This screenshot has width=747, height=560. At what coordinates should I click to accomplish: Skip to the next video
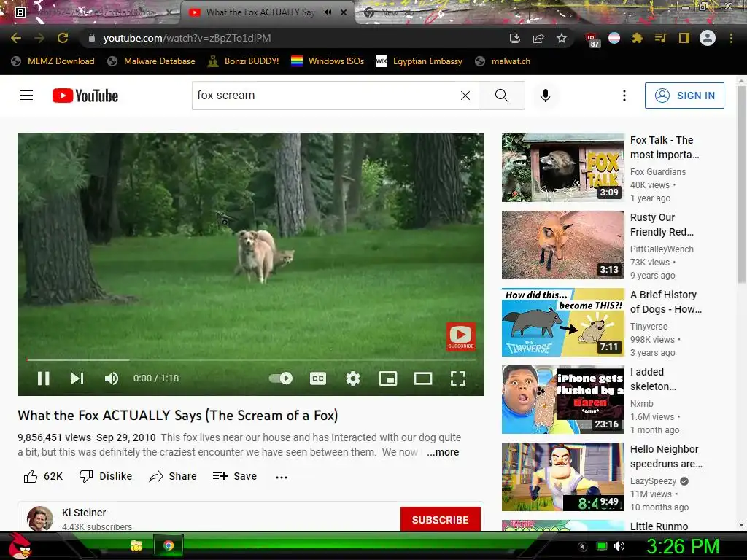tap(77, 378)
